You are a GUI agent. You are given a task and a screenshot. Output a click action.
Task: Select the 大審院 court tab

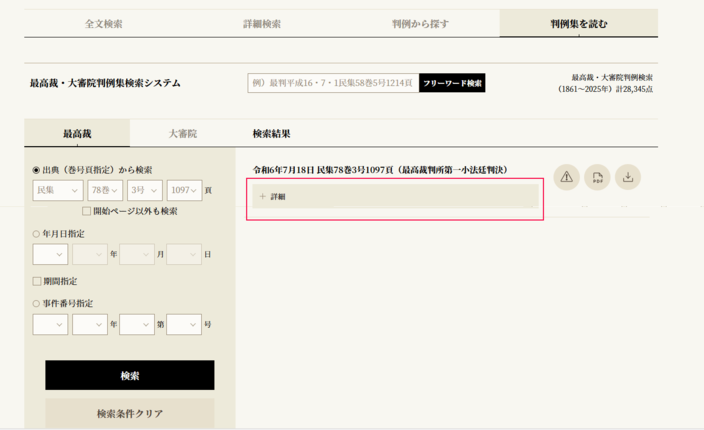point(182,133)
